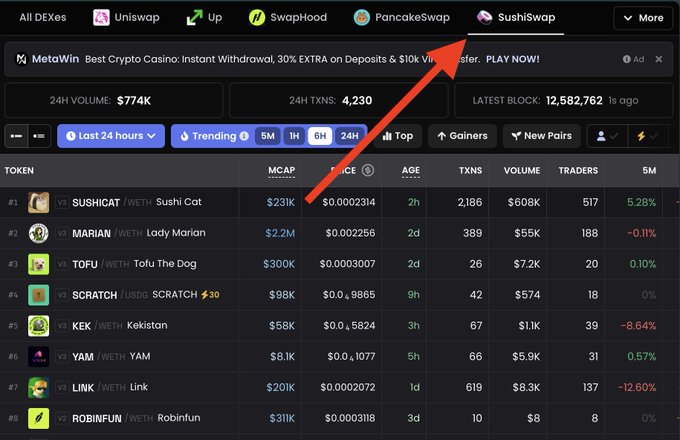
Task: Click SUSHICAT market cap $231K
Action: click(281, 202)
